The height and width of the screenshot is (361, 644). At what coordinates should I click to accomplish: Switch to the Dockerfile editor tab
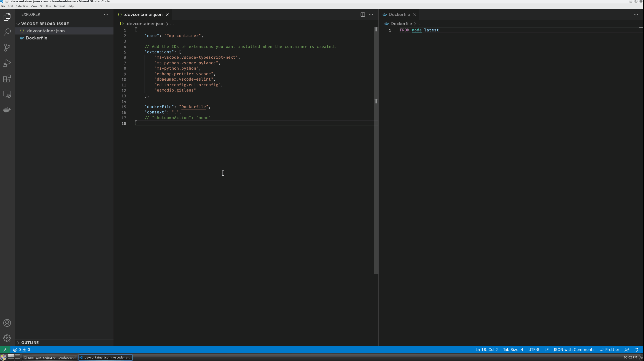(x=399, y=14)
